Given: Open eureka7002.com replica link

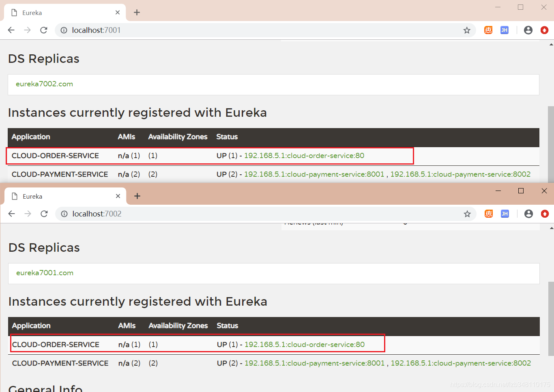Looking at the screenshot, I should (44, 84).
